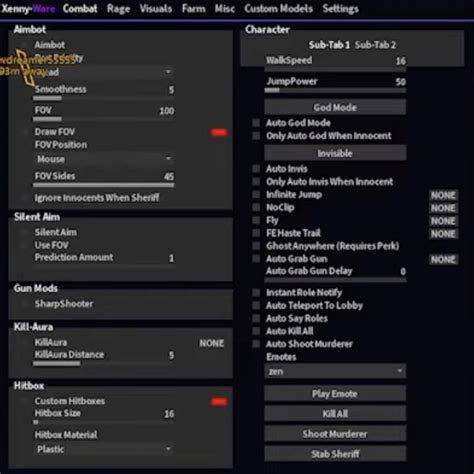This screenshot has height=474, width=474.
Task: Adjust the KillAura Distance slider
Action: coord(104,363)
